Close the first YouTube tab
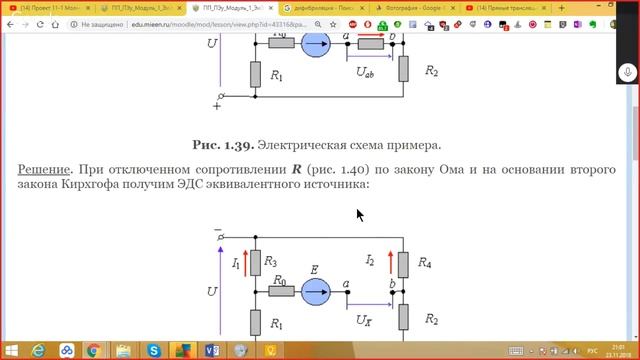The image size is (640, 360). point(88,8)
